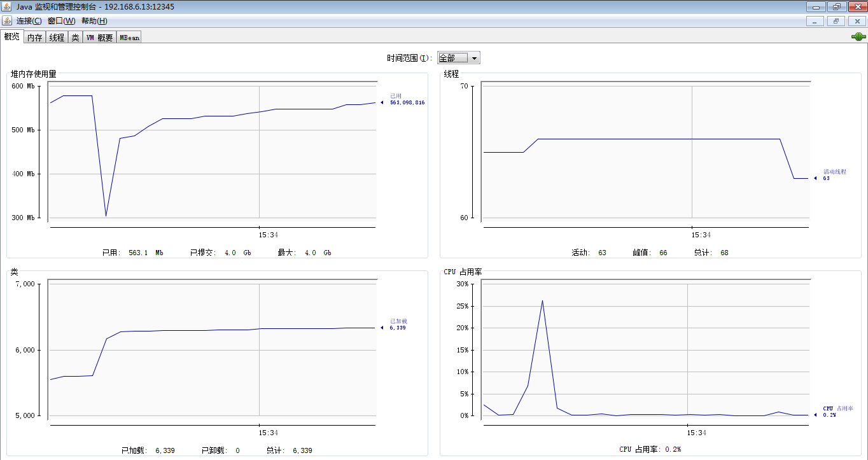
Task: Restore the inner connection window size
Action: (836, 21)
